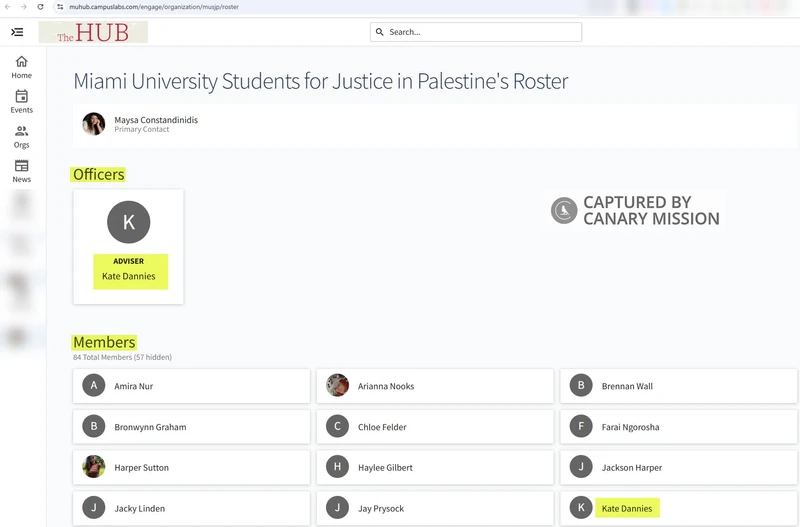
Task: Click Arianna Nooks profile photo
Action: [337, 386]
